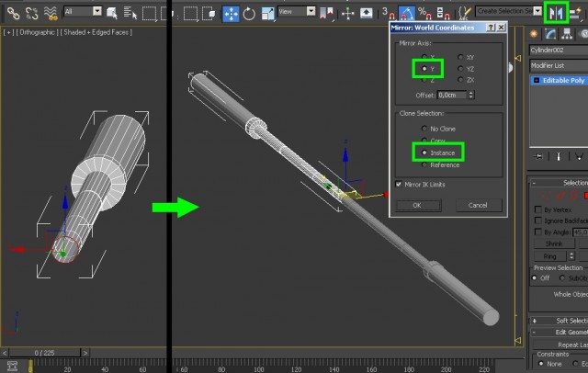Click the Offset value field
Viewport: 588px width, 373px height.
(x=452, y=95)
